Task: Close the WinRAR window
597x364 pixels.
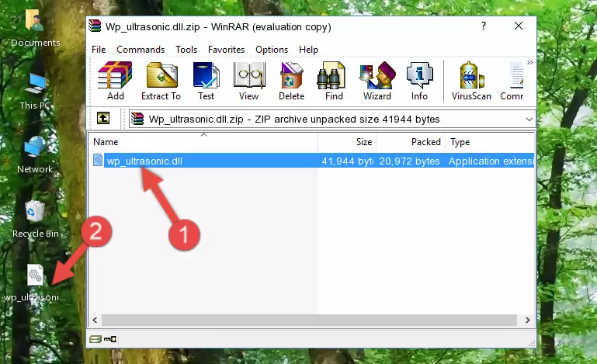Action: click(x=518, y=26)
